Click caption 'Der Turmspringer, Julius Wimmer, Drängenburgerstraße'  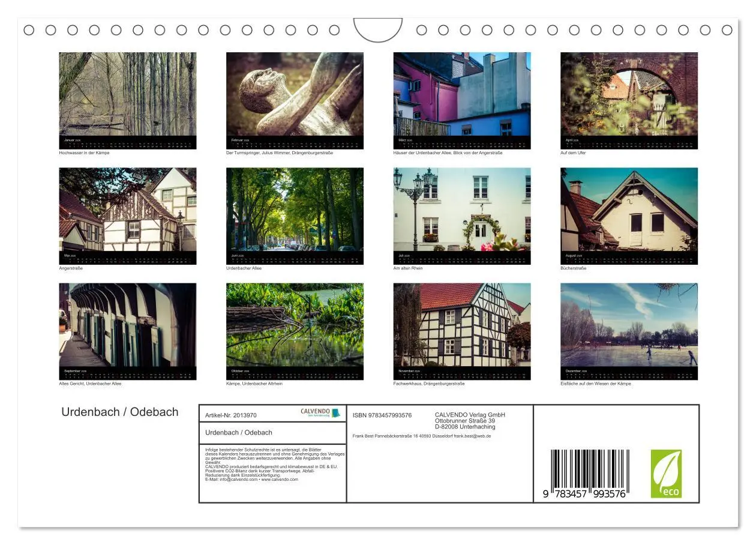click(280, 153)
